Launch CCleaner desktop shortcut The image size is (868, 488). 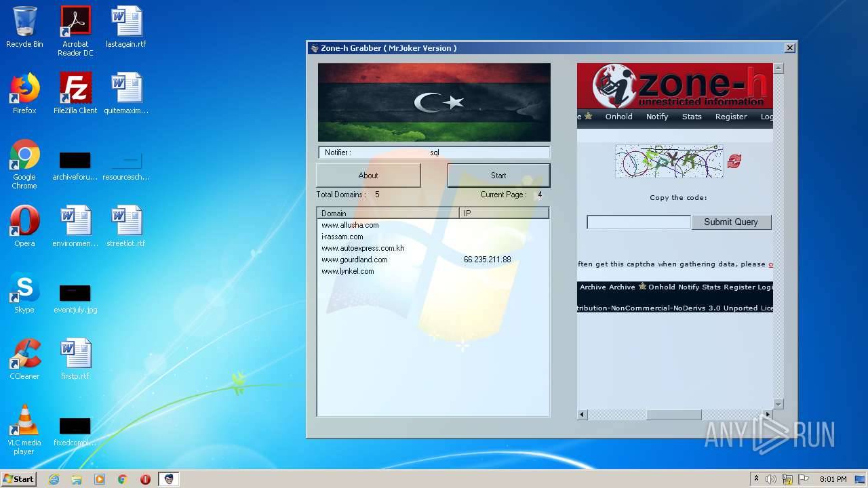click(x=24, y=359)
